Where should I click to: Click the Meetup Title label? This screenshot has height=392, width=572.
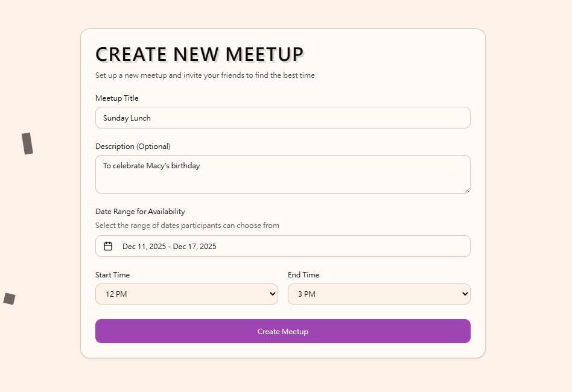point(116,98)
